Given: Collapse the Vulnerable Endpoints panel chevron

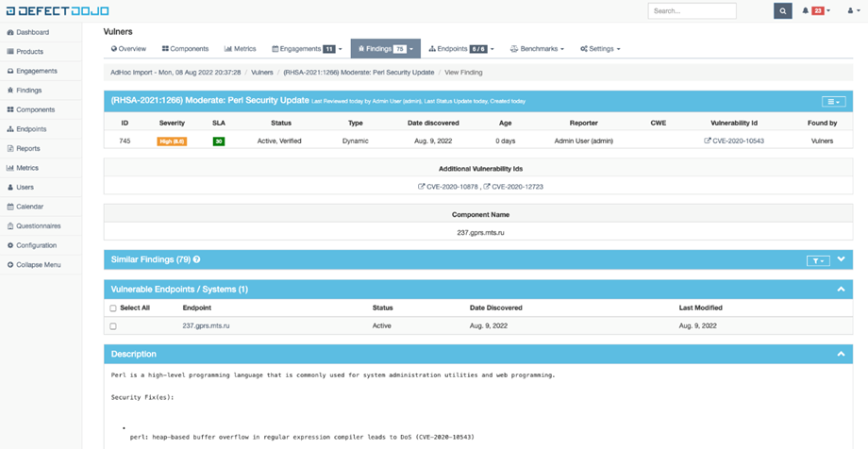Looking at the screenshot, I should click(x=841, y=289).
